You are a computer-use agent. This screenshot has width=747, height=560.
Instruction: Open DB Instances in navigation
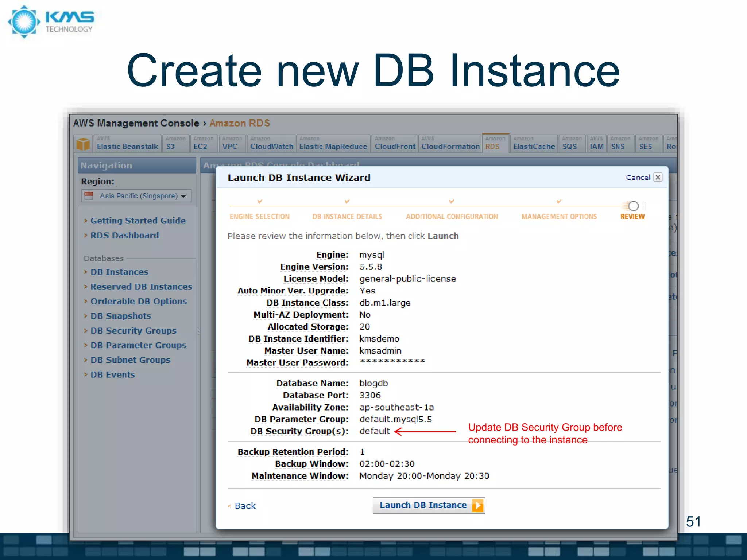click(x=119, y=272)
